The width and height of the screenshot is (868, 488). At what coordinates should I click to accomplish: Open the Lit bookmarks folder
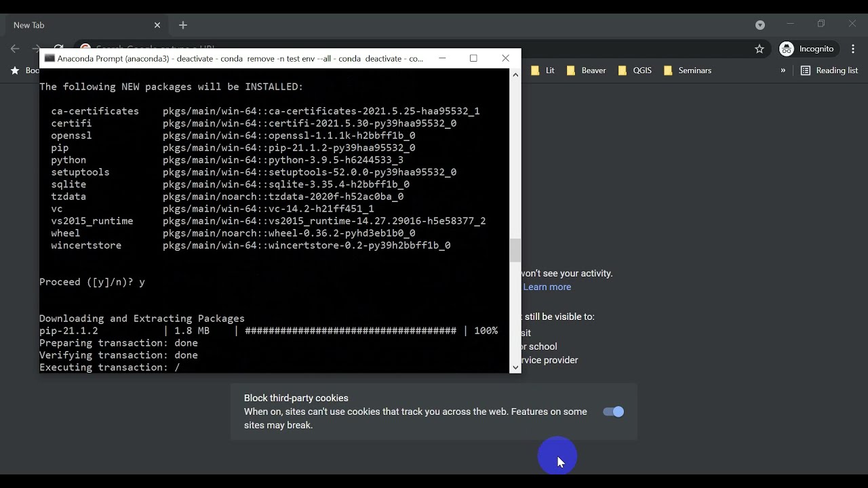pos(542,70)
